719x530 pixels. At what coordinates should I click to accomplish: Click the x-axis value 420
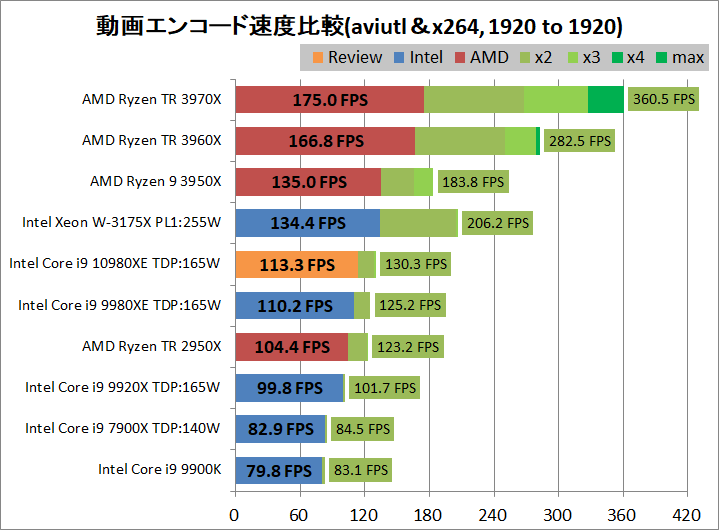click(686, 515)
